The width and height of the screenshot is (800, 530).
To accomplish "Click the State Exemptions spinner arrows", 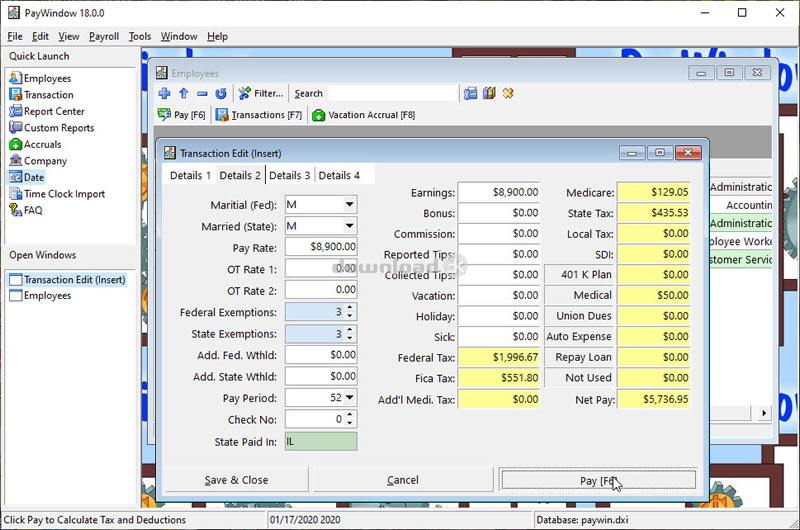I will pyautogui.click(x=349, y=334).
